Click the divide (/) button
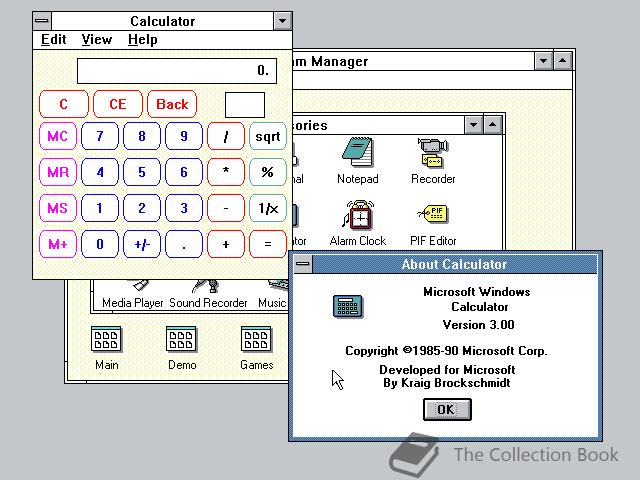This screenshot has height=480, width=640. (226, 136)
